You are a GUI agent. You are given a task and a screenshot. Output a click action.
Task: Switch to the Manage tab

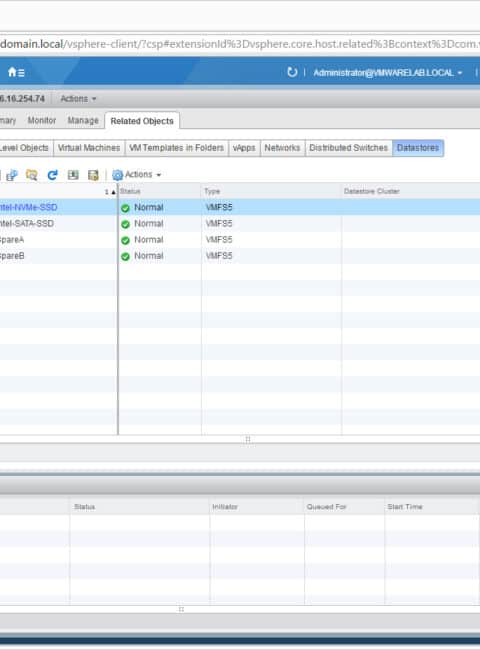tap(83, 121)
